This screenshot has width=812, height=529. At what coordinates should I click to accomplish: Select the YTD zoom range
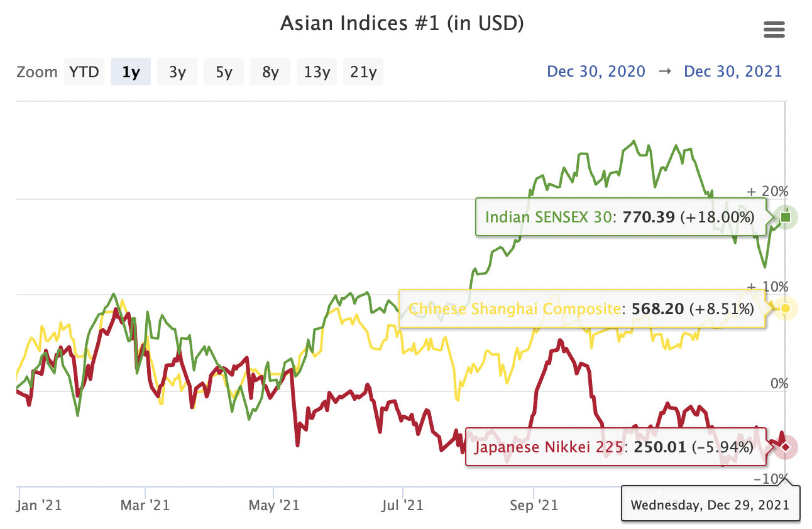pos(84,72)
